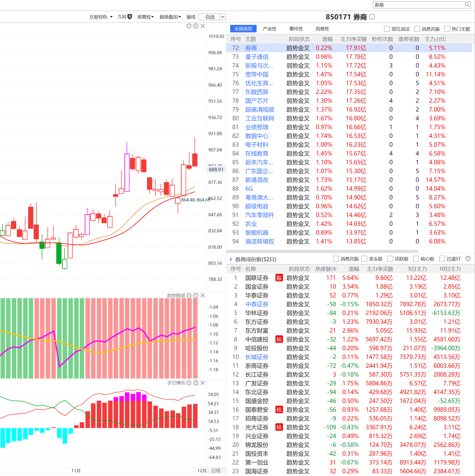This screenshot has height=476, width=475.
Task: Open the 长城证券 stock link
Action: click(257, 357)
